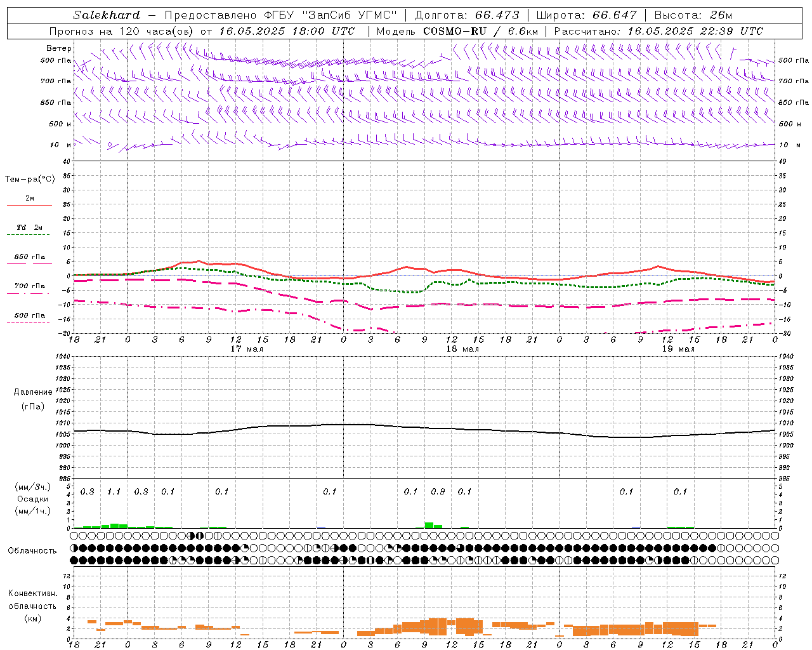Click the Осадки panel label

click(x=33, y=499)
